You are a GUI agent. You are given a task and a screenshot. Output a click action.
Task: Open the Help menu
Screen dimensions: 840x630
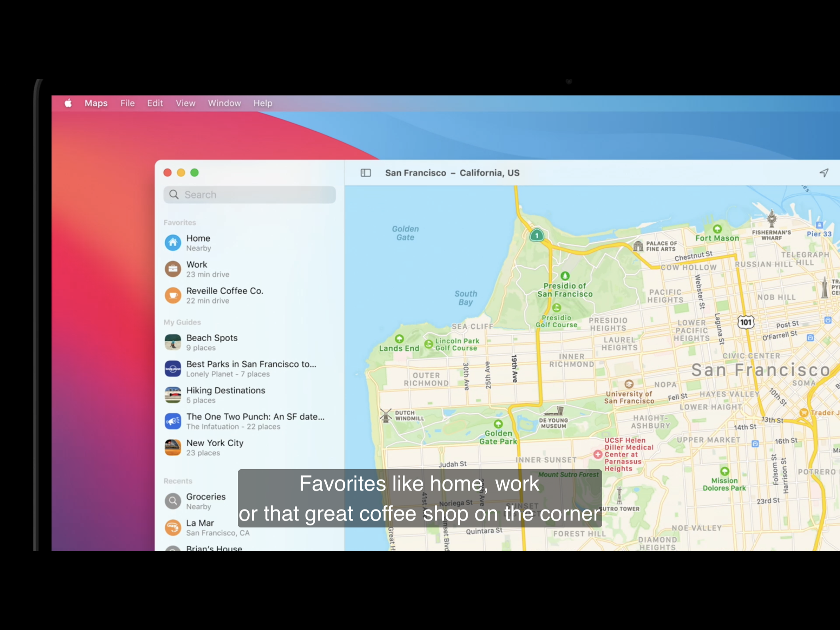tap(262, 103)
